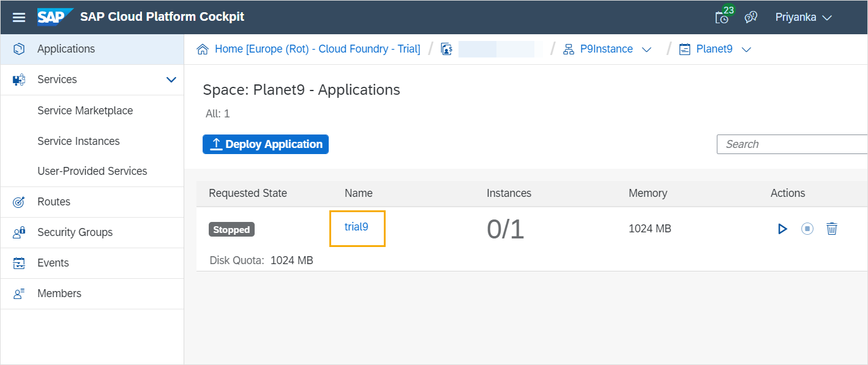Stop trial9 with the stop action icon
The image size is (868, 365).
[807, 228]
